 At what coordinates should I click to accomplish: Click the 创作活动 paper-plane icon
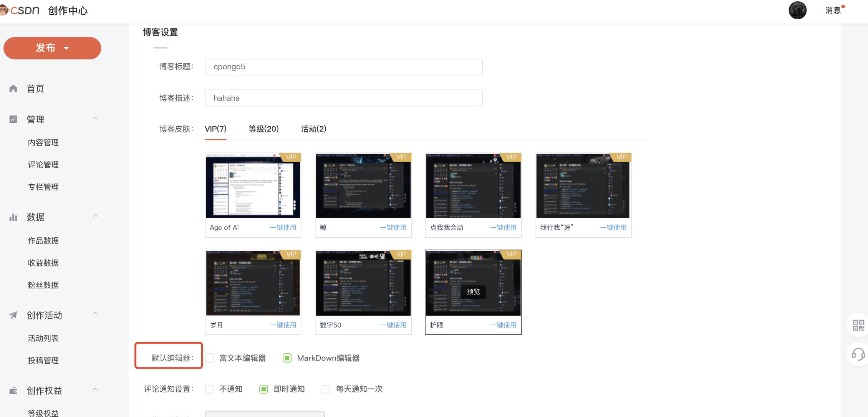click(x=13, y=315)
